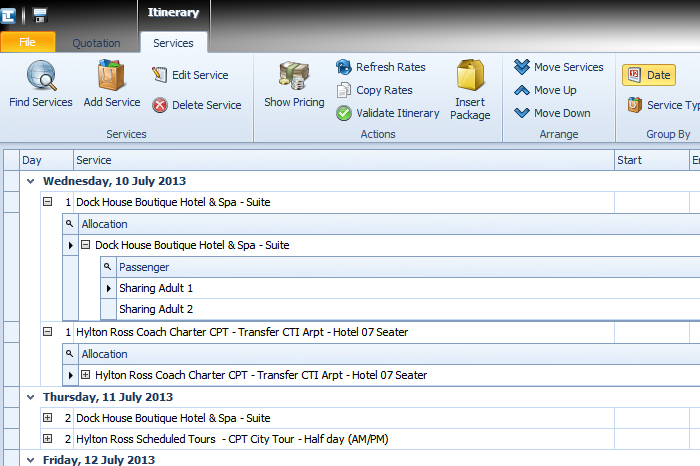This screenshot has height=466, width=700.
Task: Click the Find Services globe icon
Action: pyautogui.click(x=41, y=76)
